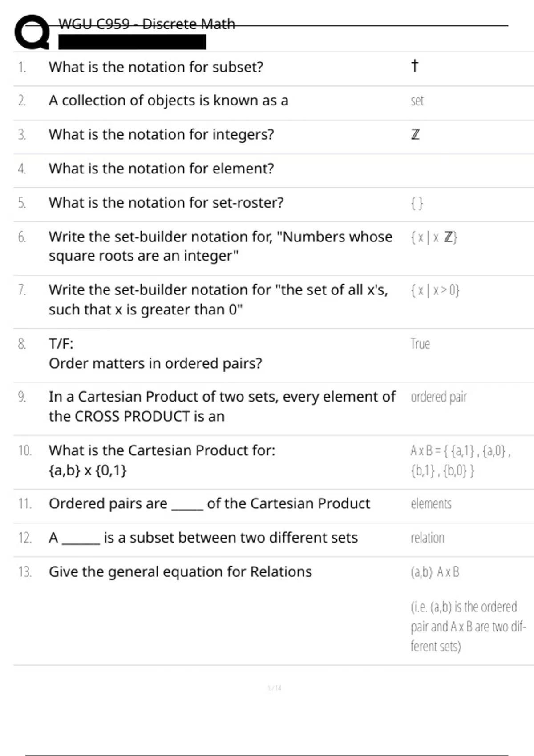
Task: Click the curly braces answer for set-roster
Action: tap(417, 203)
